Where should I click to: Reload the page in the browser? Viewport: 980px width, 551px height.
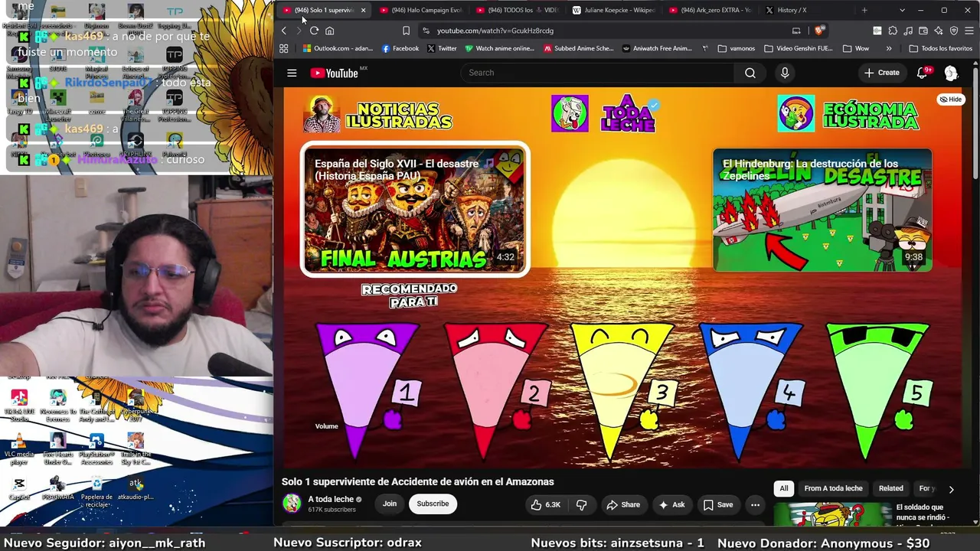point(314,31)
